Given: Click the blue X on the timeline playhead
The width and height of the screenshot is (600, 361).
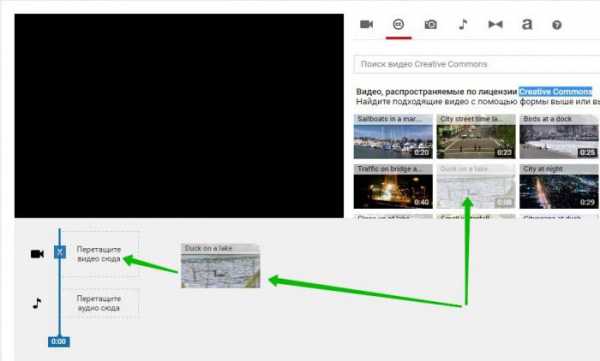Looking at the screenshot, I should click(60, 252).
